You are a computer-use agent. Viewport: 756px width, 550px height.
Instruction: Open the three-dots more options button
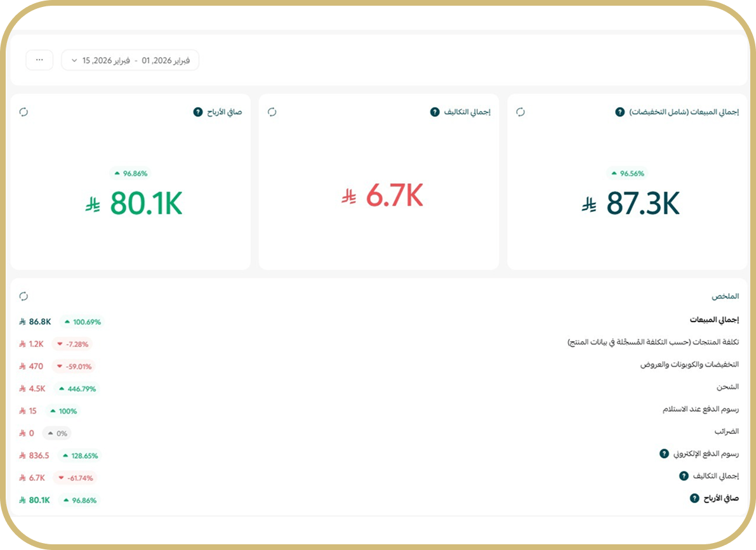pos(39,60)
